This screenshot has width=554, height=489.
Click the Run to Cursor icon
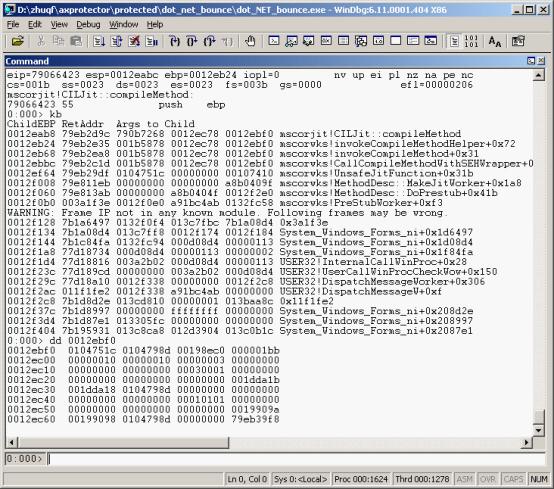[x=227, y=41]
